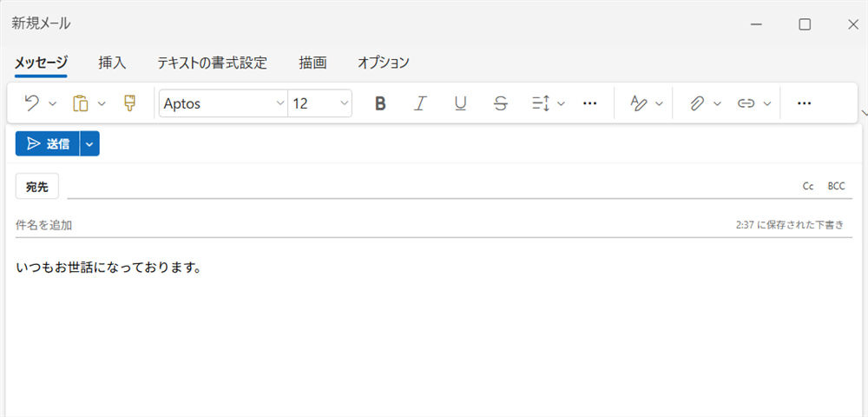Switch to the 挿入 tab
Image resolution: width=868 pixels, height=417 pixels.
click(x=112, y=63)
